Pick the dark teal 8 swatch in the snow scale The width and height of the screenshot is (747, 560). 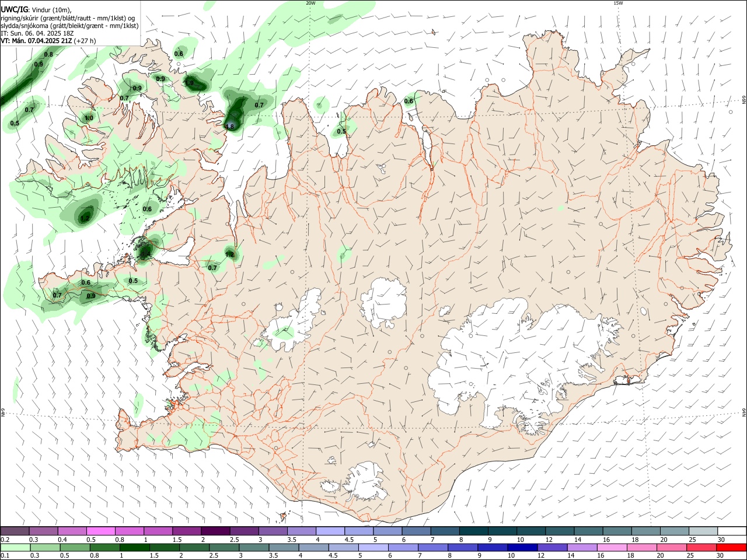click(474, 531)
